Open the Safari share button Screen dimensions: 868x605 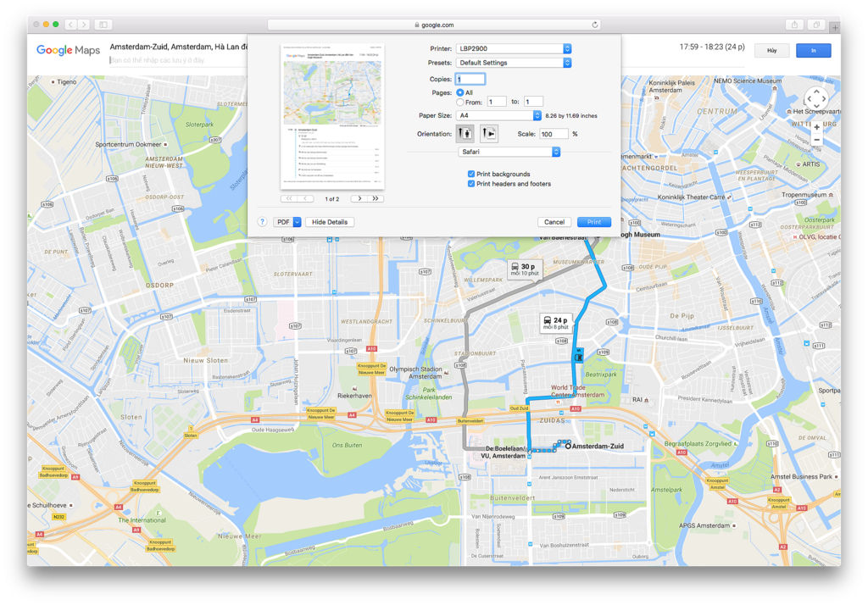[794, 25]
